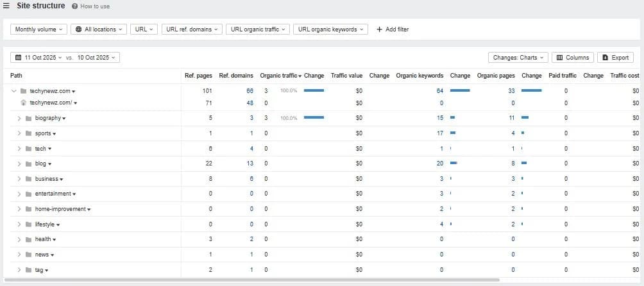Click the organic pages change bar for techynewz.com
The image size is (644, 286).
[532, 90]
